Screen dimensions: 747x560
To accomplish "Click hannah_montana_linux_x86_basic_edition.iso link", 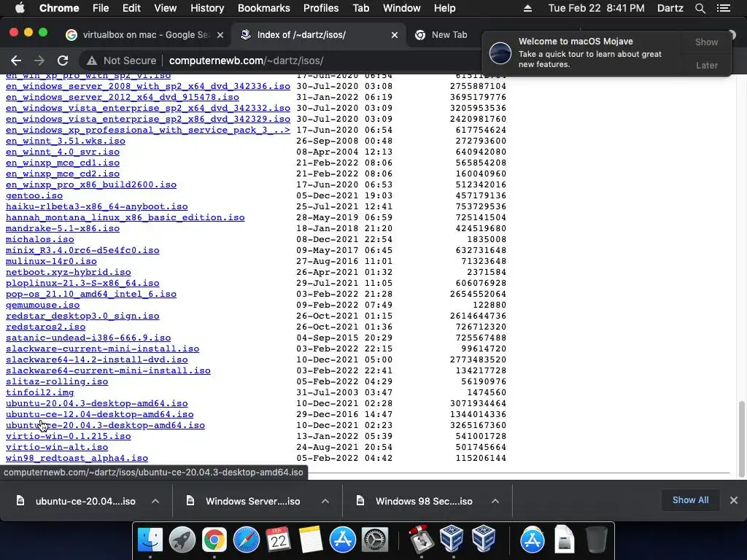I will (125, 217).
